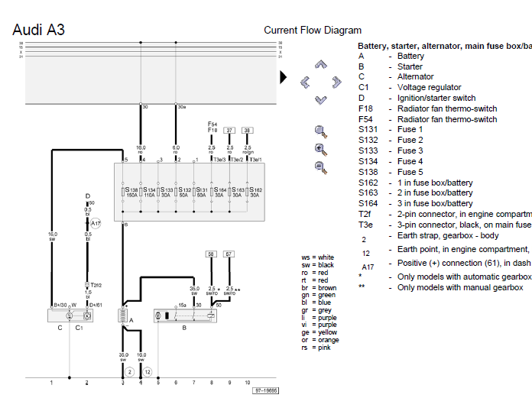Click the 'Fuse 4' legend entry
Viewport: 532px width, 398px height.
coord(410,161)
